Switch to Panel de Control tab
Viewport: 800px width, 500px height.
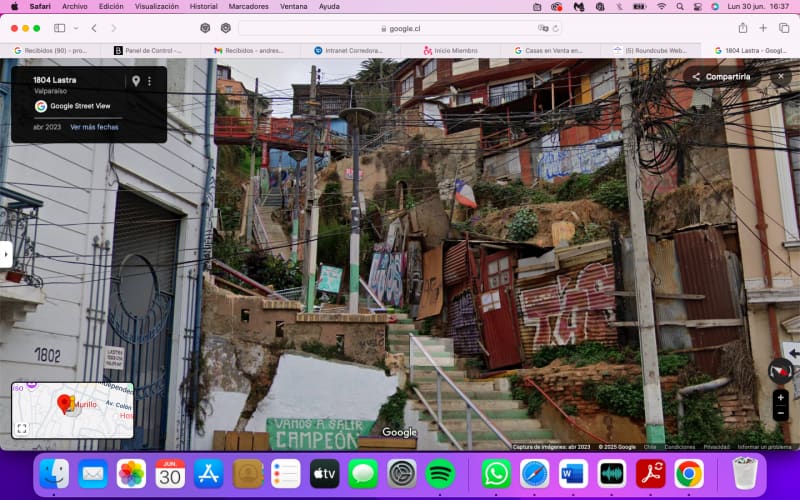click(148, 51)
